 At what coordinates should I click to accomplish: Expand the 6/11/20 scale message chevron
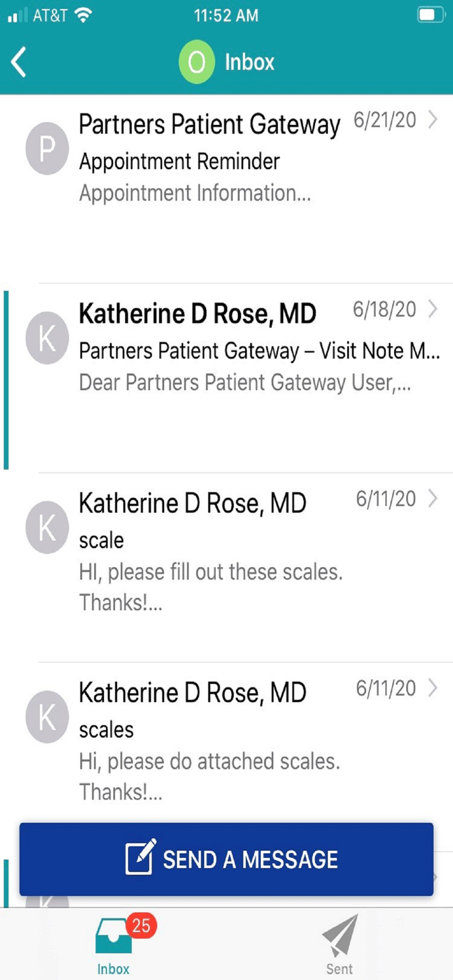coord(433,500)
